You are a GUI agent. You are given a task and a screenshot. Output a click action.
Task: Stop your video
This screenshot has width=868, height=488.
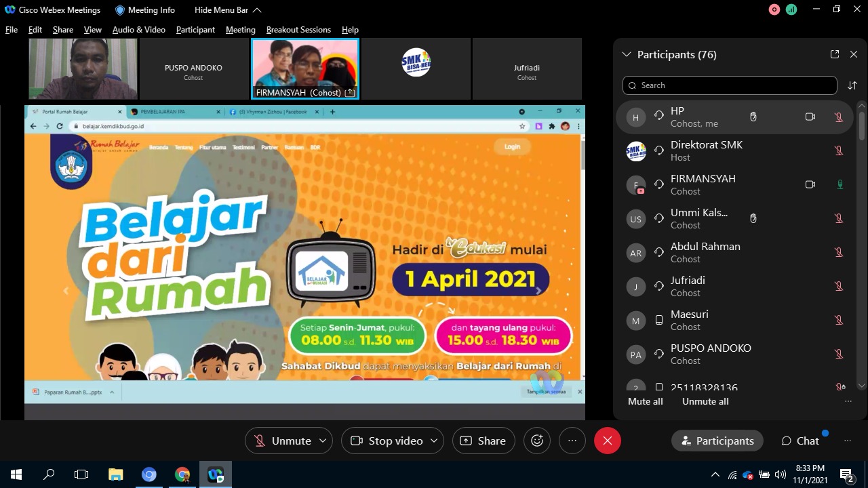pyautogui.click(x=387, y=441)
